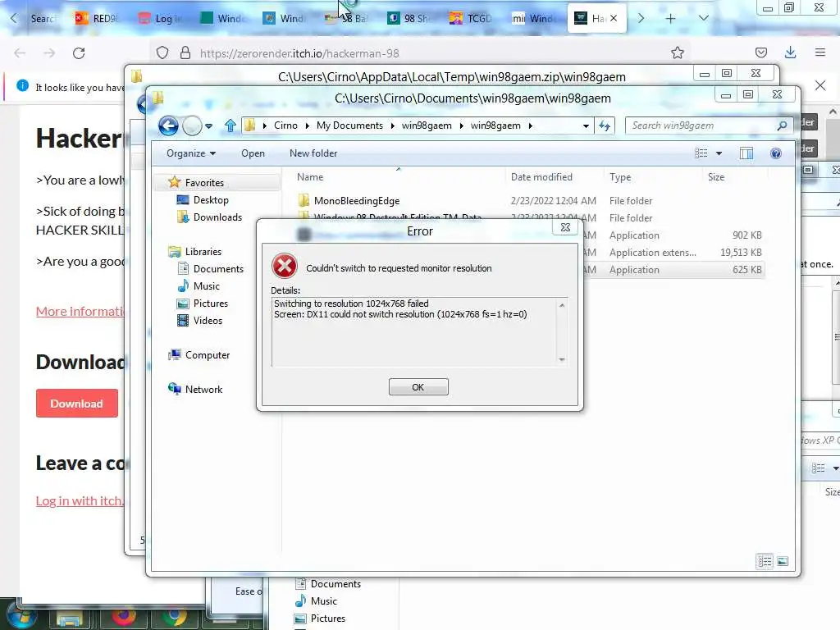This screenshot has width=840, height=630.
Task: Expand the breadcrumb arrow after Cirno
Action: tap(308, 126)
